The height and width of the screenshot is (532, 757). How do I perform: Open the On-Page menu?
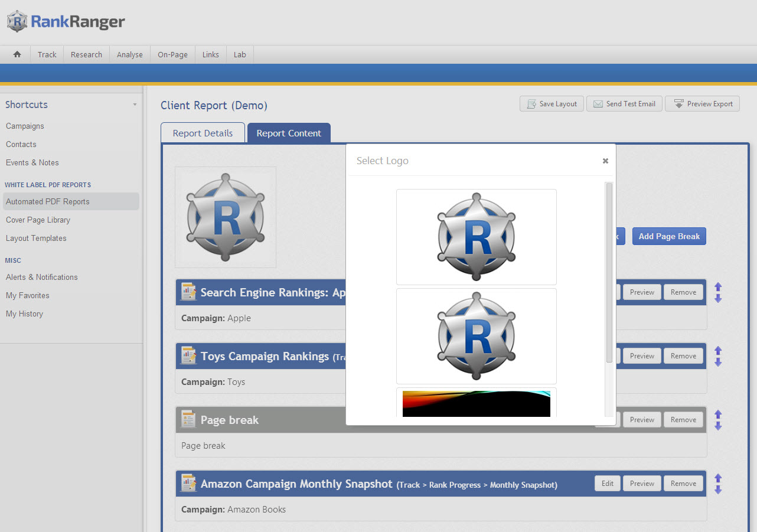click(x=172, y=54)
